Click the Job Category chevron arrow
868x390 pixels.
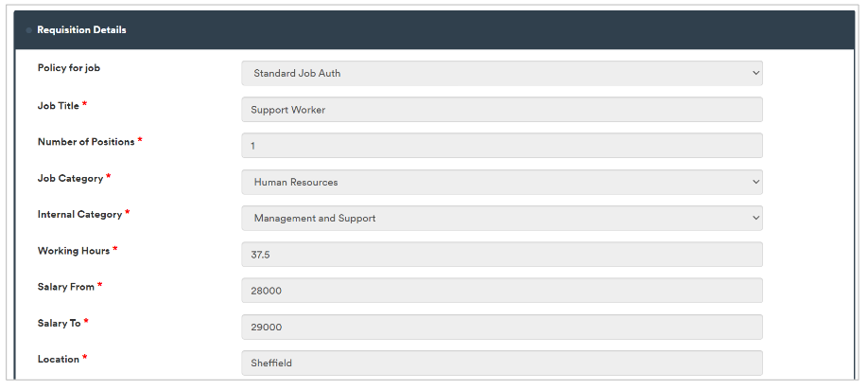tap(755, 182)
